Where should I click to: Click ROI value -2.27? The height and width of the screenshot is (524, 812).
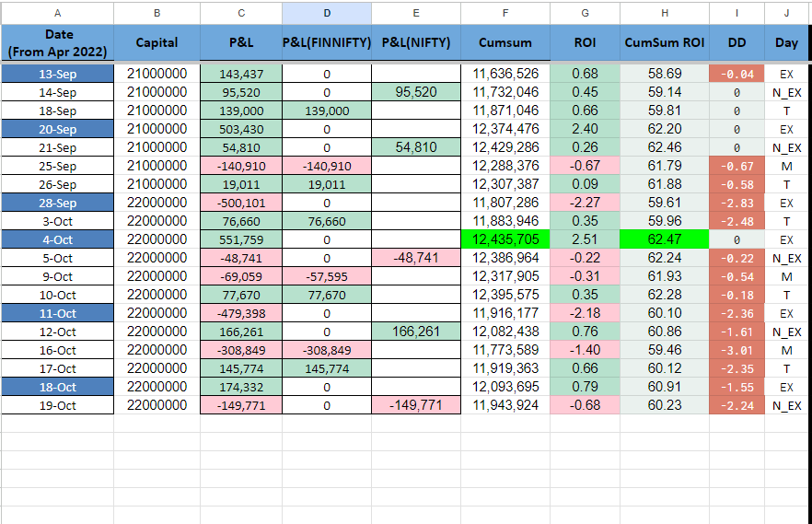click(x=585, y=203)
